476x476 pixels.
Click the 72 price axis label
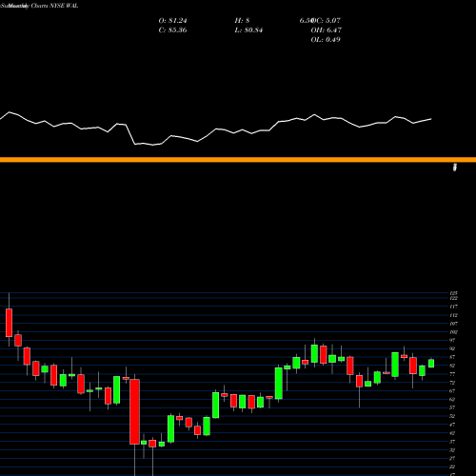click(x=452, y=383)
